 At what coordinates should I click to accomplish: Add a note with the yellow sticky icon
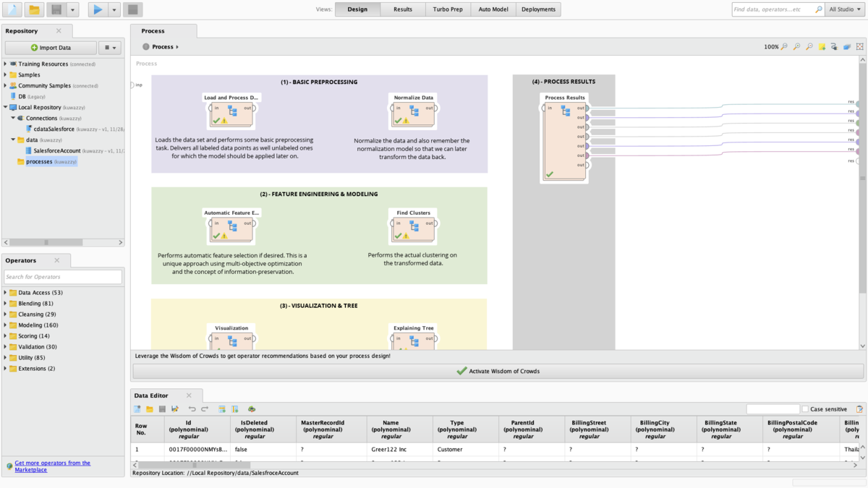[x=822, y=47]
